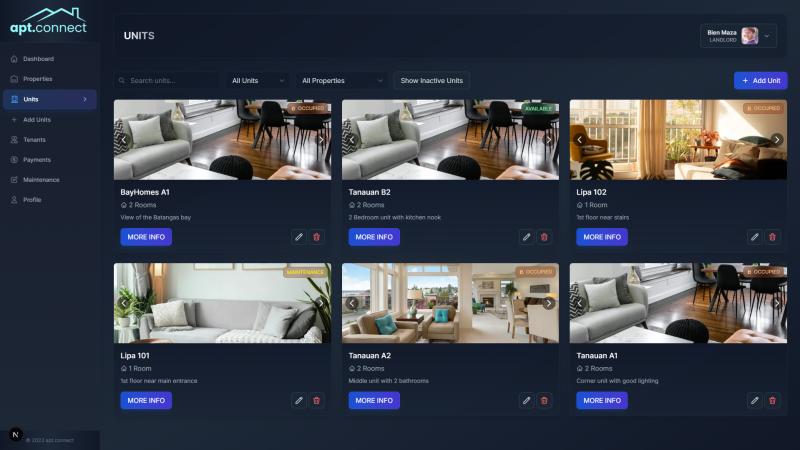
Task: Open MORE INFO for Lipa 101
Action: pyautogui.click(x=146, y=401)
